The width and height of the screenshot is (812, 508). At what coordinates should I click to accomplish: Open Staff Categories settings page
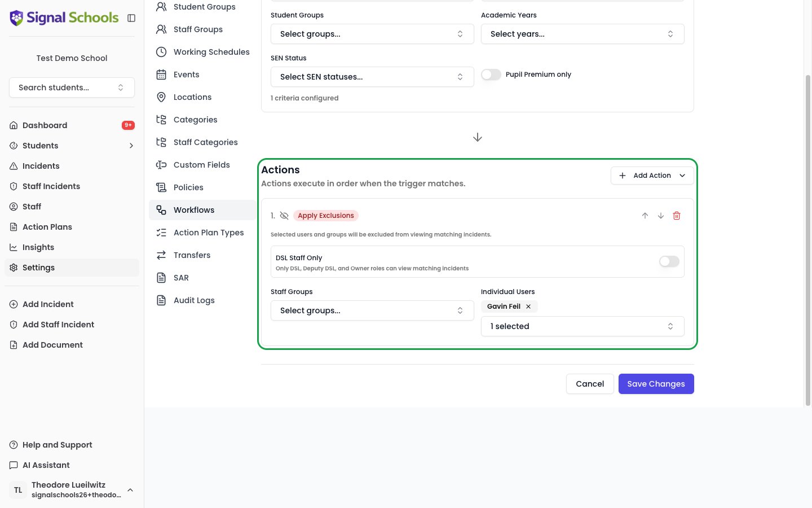[203, 142]
